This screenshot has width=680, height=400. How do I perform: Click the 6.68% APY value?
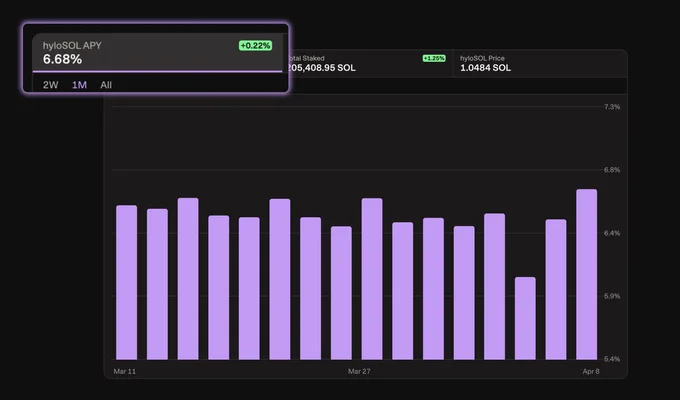tap(62, 59)
